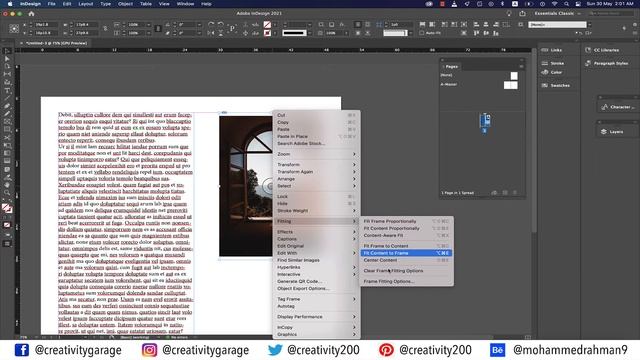The height and width of the screenshot is (360, 640).
Task: Expand the Zoom submenu in context menu
Action: point(316,154)
